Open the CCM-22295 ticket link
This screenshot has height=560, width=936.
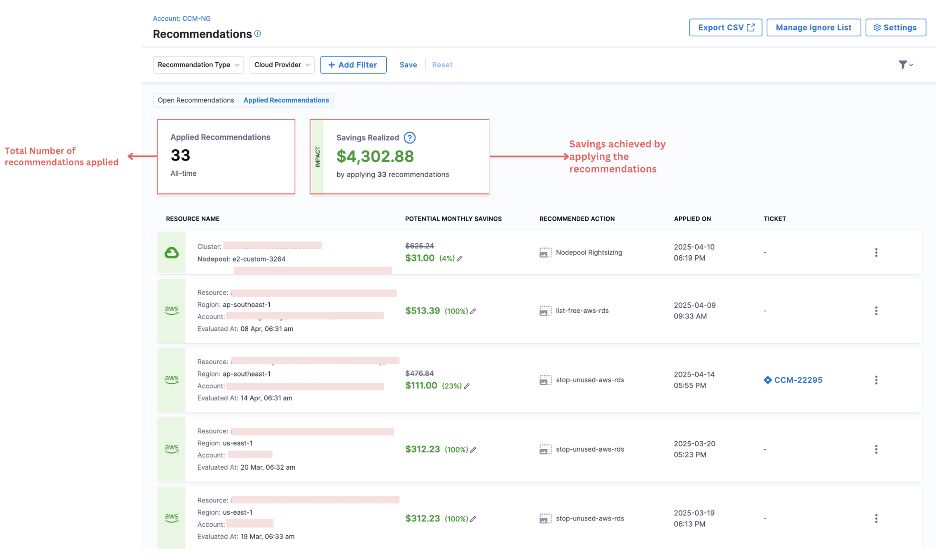click(798, 380)
